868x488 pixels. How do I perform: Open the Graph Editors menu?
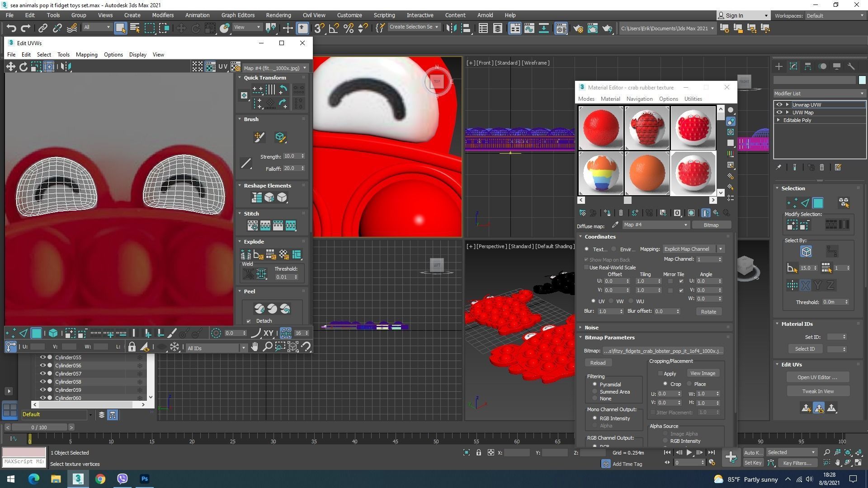pos(238,15)
